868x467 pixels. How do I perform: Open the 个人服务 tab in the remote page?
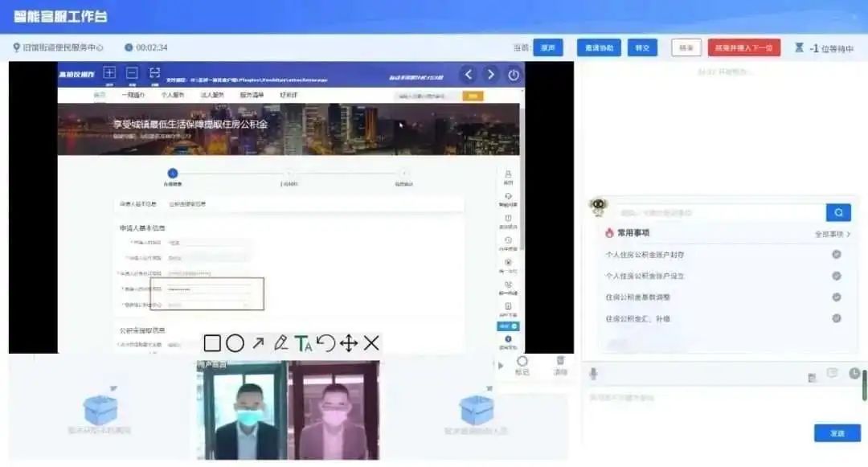point(172,95)
